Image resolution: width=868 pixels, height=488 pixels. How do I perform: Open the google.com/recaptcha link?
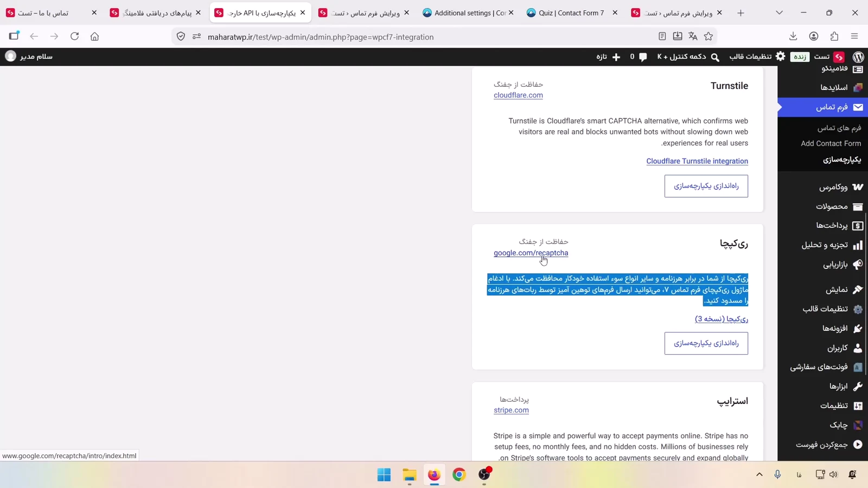pyautogui.click(x=531, y=253)
